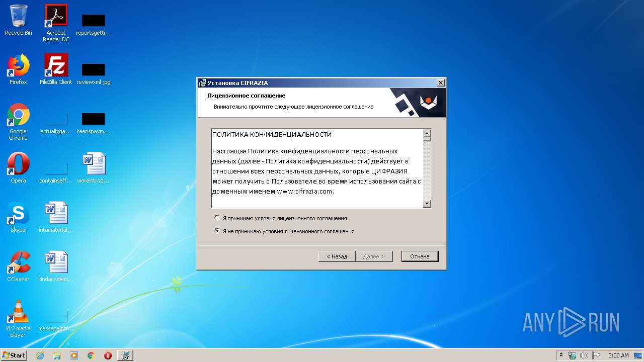Image resolution: width=644 pixels, height=362 pixels.
Task: Click the 'Далее >' next button
Action: coord(374,256)
